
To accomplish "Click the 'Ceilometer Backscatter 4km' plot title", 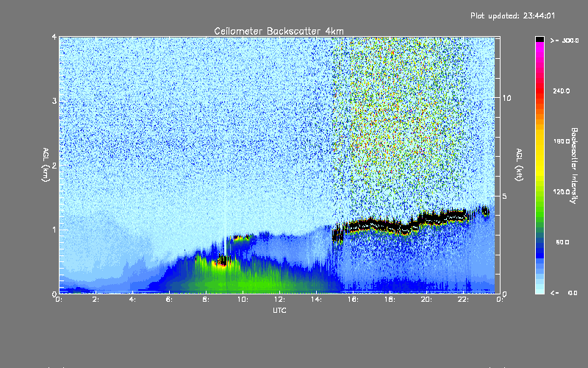I will pos(279,31).
